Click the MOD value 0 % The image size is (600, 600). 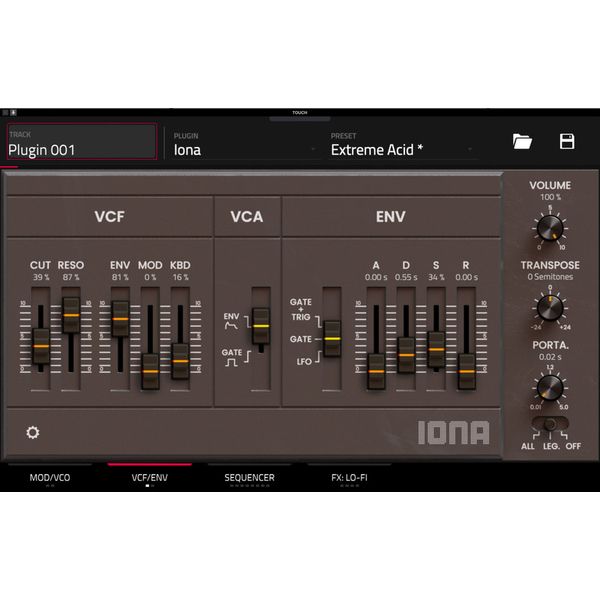click(150, 277)
